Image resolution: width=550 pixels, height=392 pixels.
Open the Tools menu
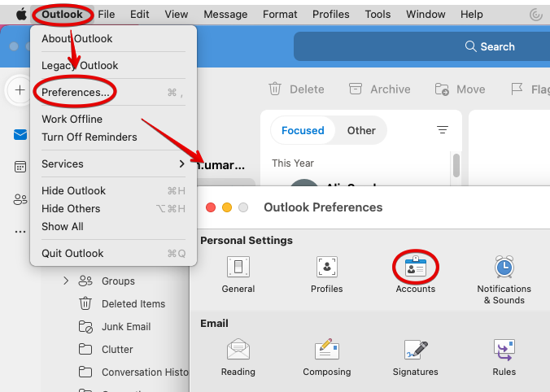pos(378,14)
